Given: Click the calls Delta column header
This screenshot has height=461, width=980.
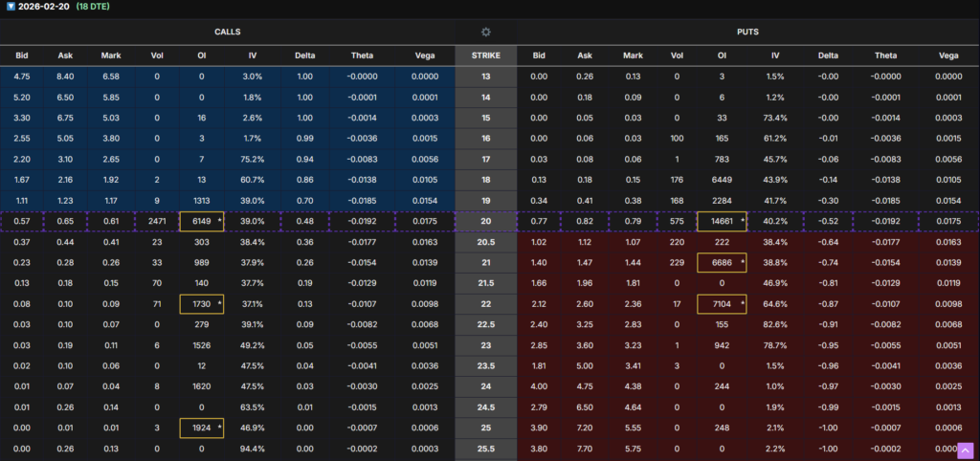Looking at the screenshot, I should (x=305, y=55).
